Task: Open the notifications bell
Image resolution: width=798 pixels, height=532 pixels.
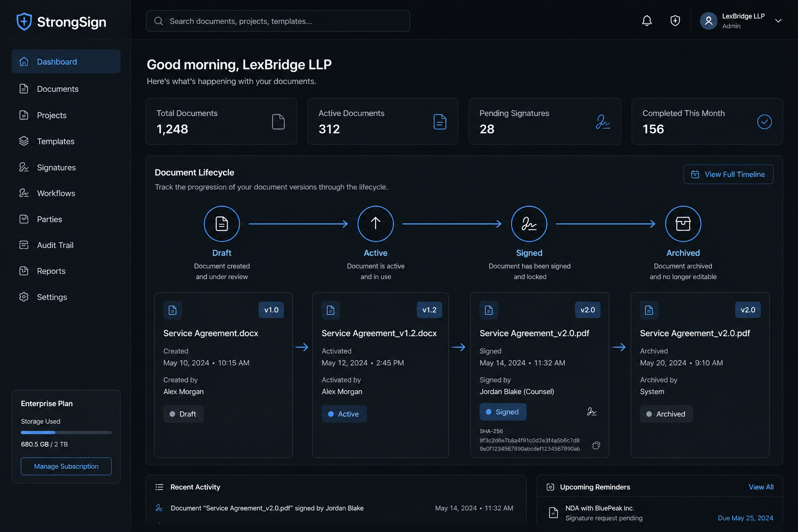Action: pyautogui.click(x=647, y=21)
